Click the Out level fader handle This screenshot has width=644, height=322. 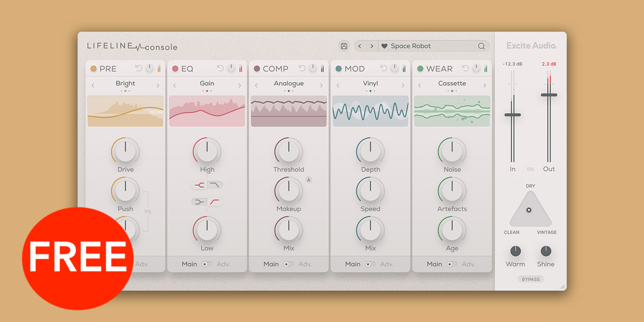pyautogui.click(x=548, y=95)
